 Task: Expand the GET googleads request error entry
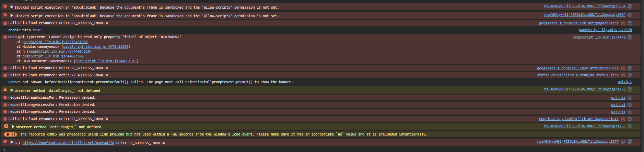pos(12,142)
